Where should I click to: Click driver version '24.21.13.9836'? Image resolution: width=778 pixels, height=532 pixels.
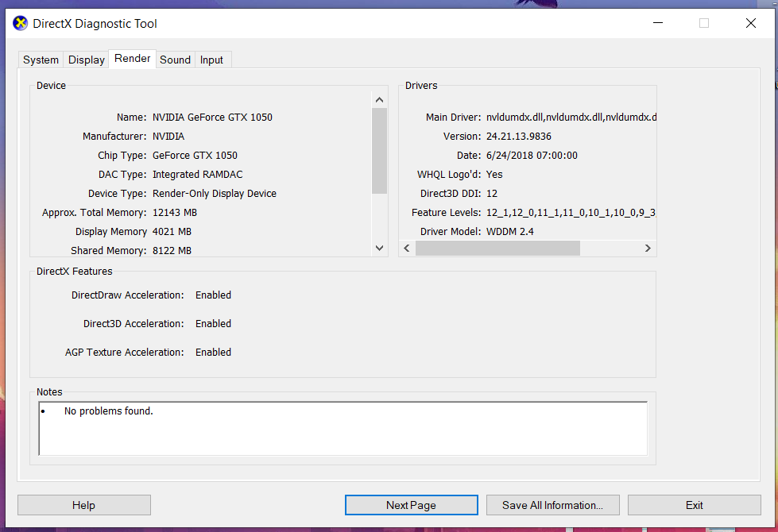[x=518, y=137]
